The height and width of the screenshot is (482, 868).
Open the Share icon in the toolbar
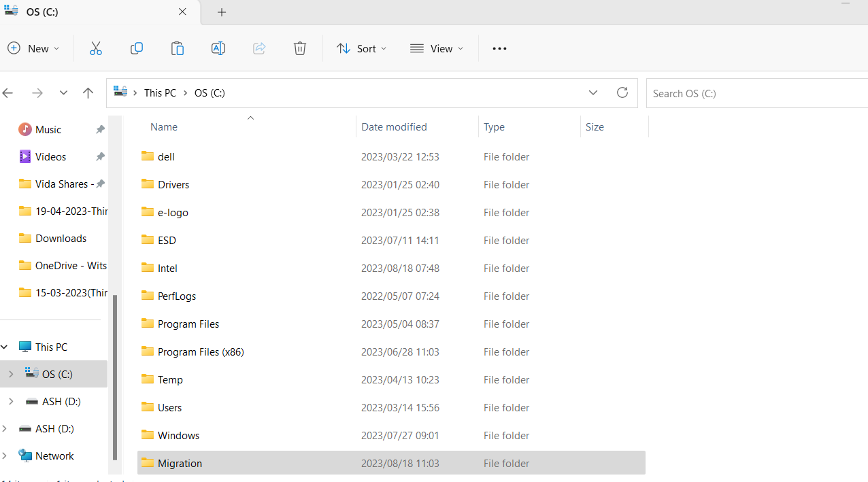258,48
